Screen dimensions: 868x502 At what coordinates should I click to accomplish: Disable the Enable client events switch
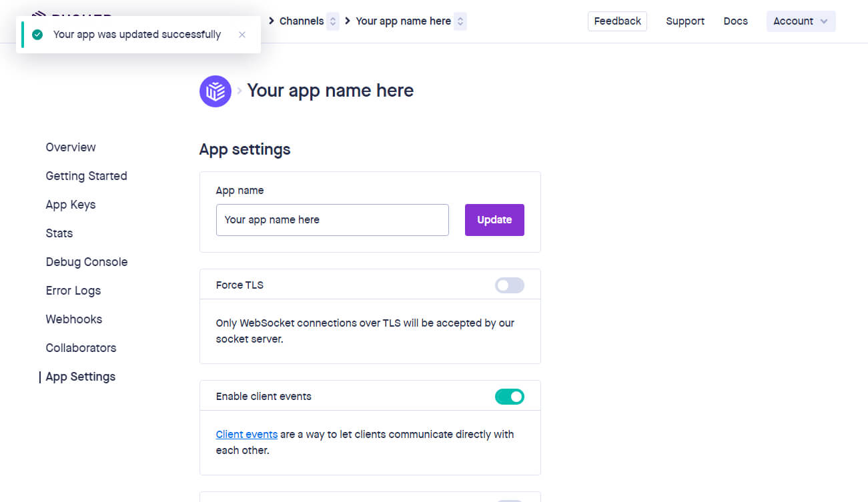(x=509, y=397)
